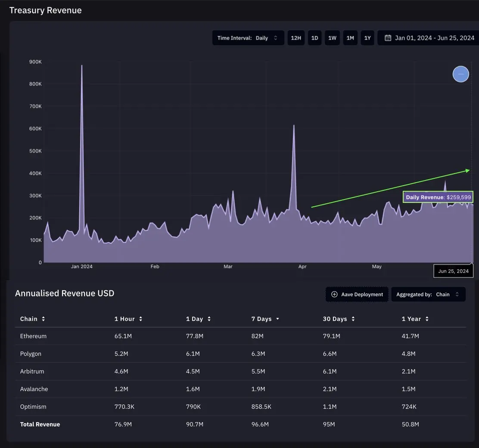
Task: Sort by Chain column arrows
Action: click(x=44, y=319)
